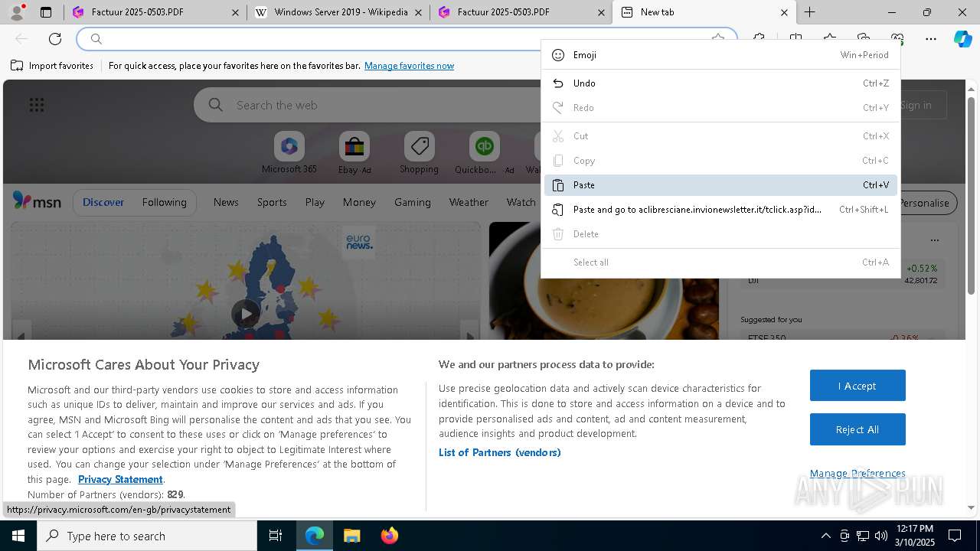The image size is (980, 551).
Task: Open Browser essentials heart icon
Action: point(897,39)
